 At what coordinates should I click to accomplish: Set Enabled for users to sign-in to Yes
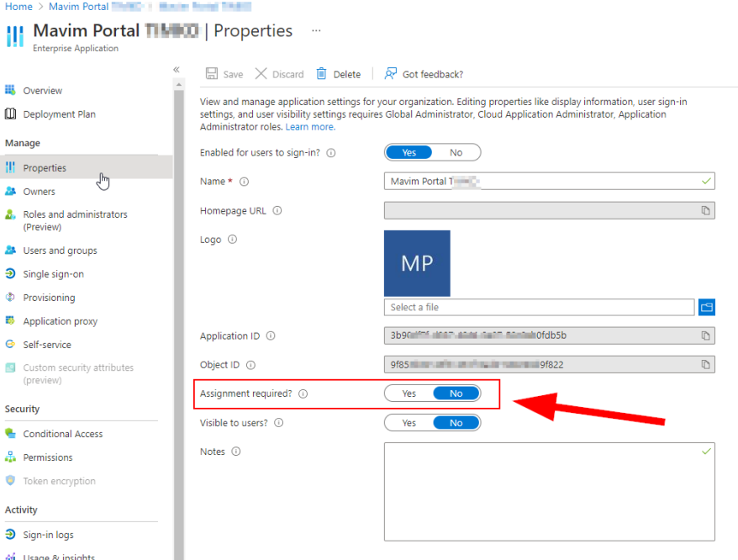[x=409, y=152]
